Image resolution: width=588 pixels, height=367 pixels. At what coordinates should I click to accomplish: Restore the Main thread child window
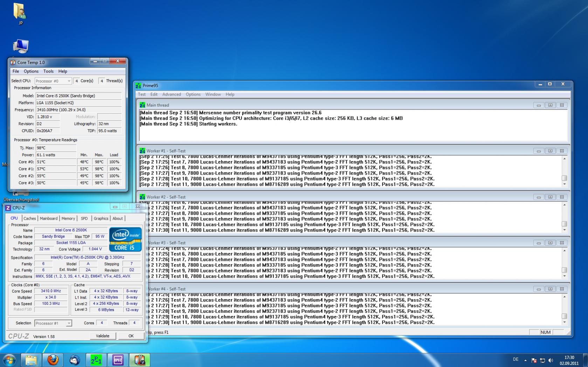pos(550,105)
